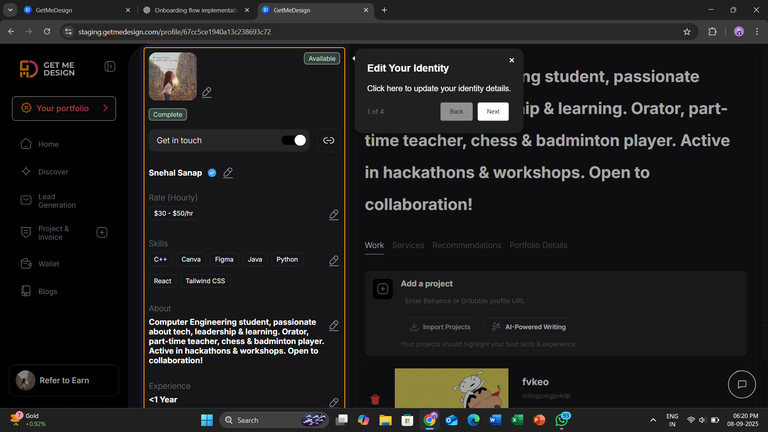
Task: Switch to the Services tab
Action: 408,245
